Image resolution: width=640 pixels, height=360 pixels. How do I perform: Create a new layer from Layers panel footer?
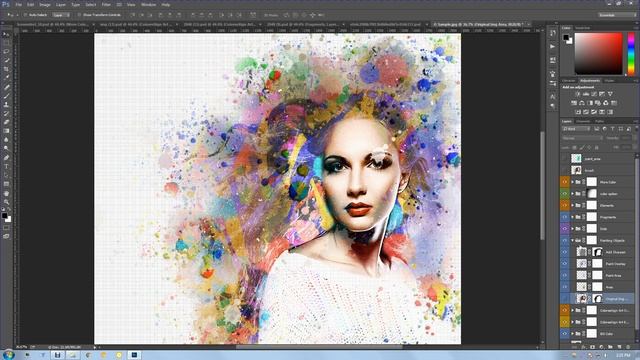point(619,347)
